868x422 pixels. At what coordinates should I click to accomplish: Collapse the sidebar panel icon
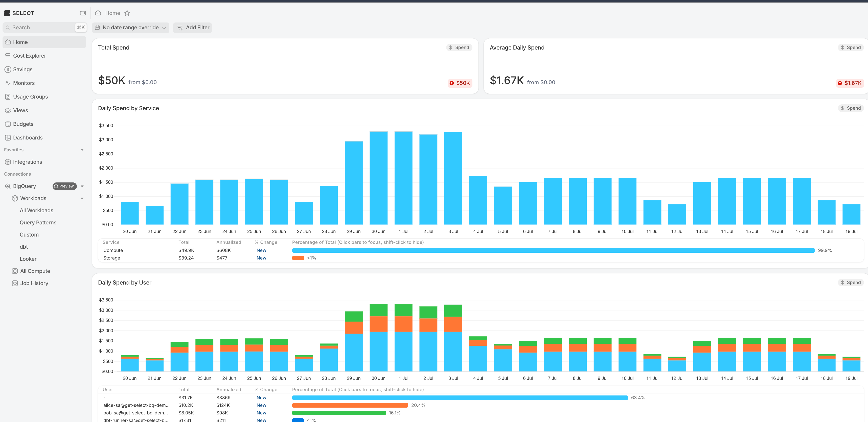pyautogui.click(x=83, y=13)
